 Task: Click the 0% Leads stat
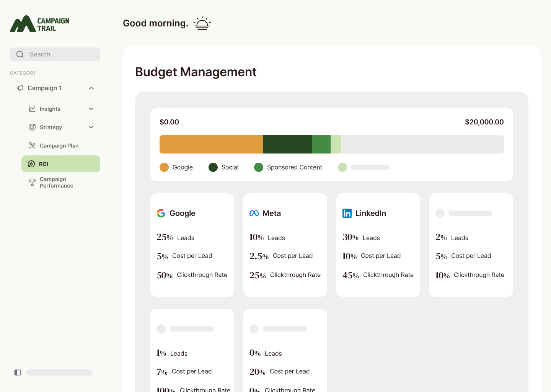point(266,353)
